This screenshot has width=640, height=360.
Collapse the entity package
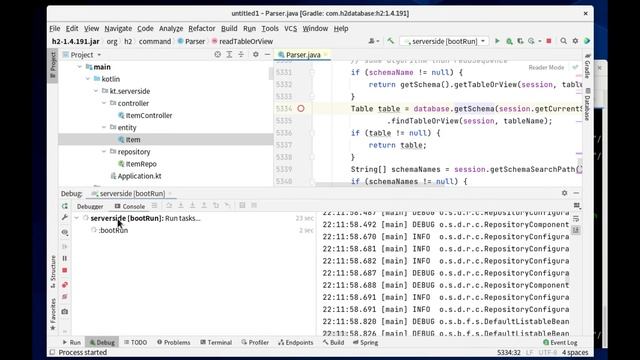point(104,127)
